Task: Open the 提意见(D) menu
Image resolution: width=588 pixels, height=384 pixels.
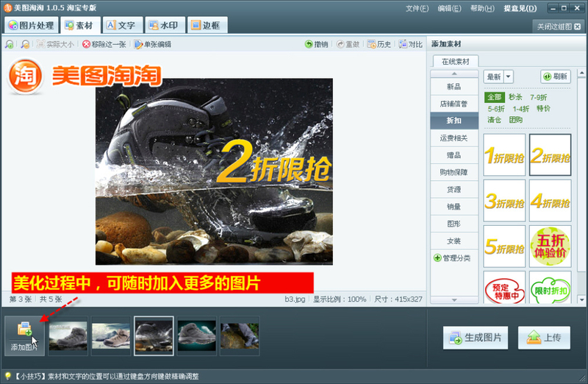Action: [x=520, y=8]
